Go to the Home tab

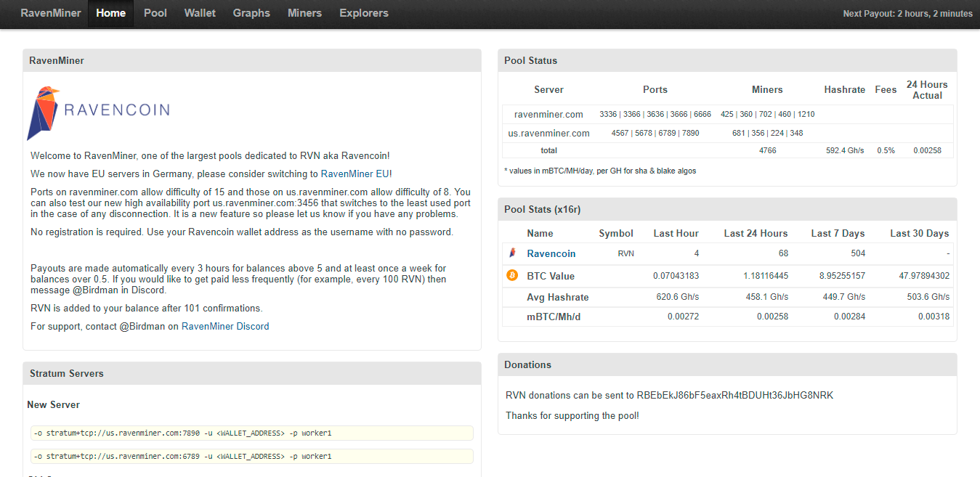pyautogui.click(x=110, y=13)
